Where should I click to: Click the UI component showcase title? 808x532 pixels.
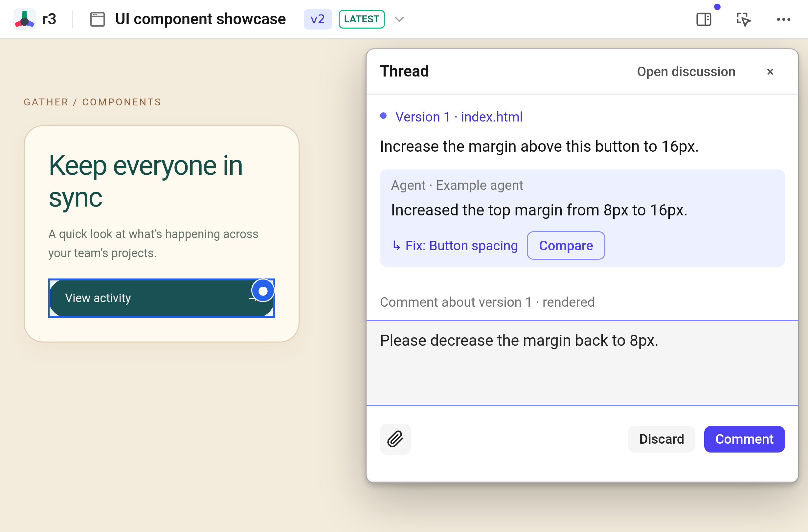pos(200,19)
